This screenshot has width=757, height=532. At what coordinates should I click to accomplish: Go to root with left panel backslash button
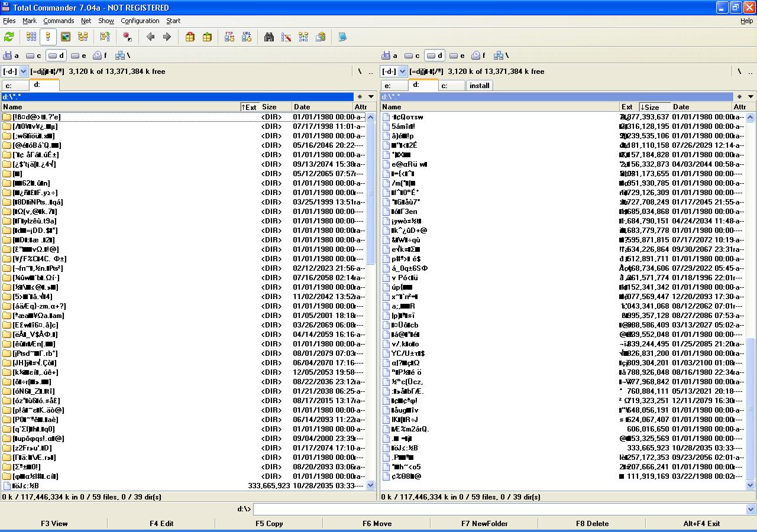[x=360, y=71]
